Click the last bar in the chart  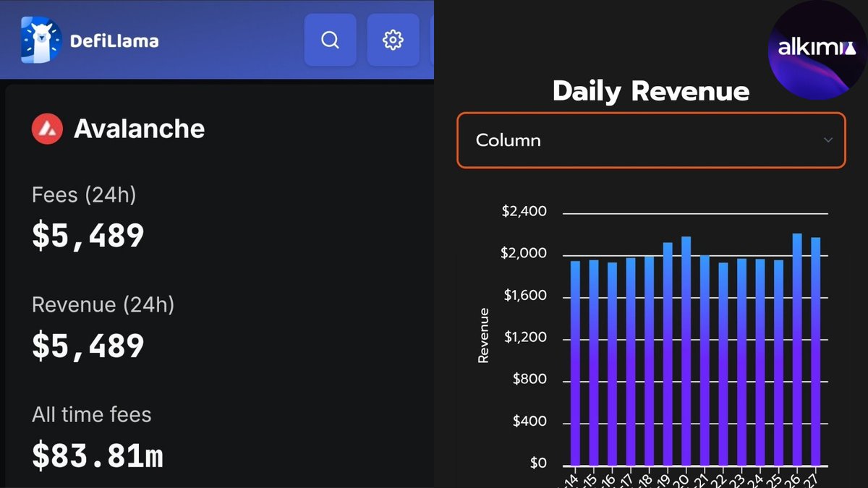(815, 351)
